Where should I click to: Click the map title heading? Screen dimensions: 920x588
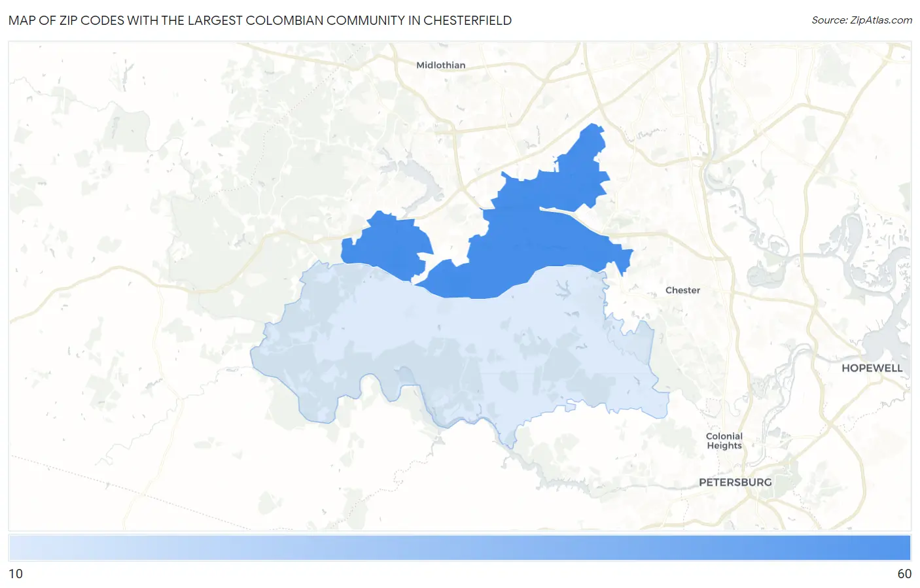(x=260, y=20)
